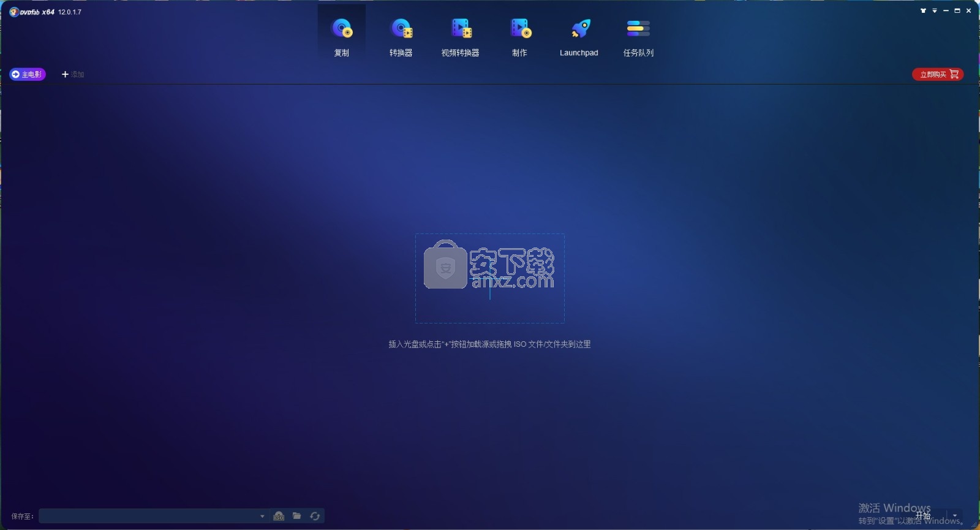
Task: Click the red 立即购买 buy now button
Action: pyautogui.click(x=938, y=74)
